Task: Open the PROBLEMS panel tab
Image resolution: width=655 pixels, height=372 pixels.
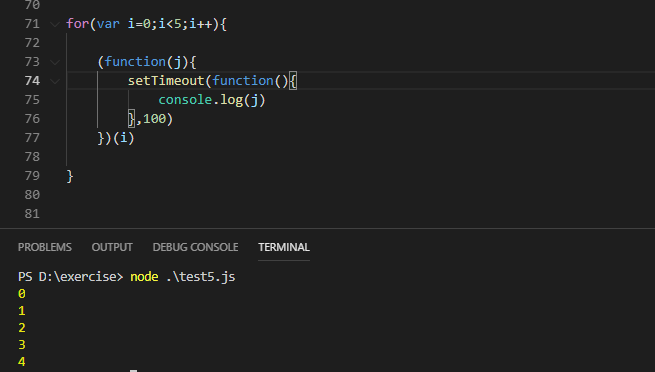Action: (x=45, y=247)
